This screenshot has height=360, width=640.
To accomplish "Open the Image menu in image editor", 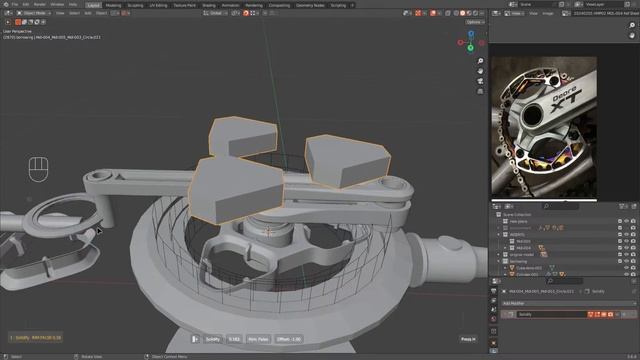I will (x=548, y=13).
